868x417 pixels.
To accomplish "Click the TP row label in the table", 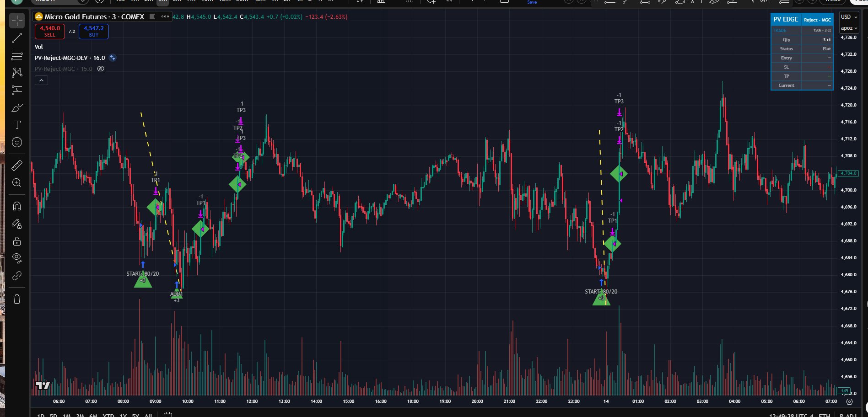I will (787, 76).
